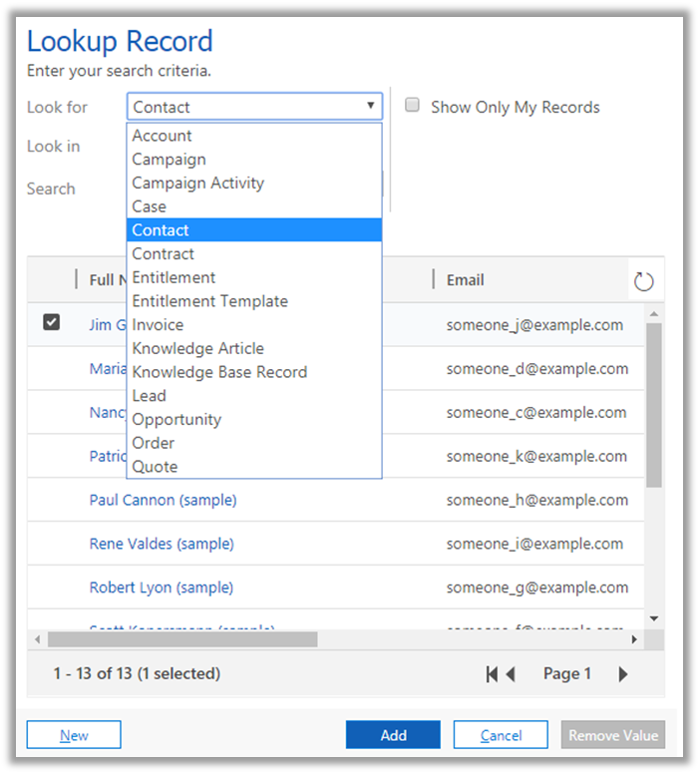This screenshot has width=700, height=774.
Task: Pick Knowledge Article from the list
Action: coord(197,348)
